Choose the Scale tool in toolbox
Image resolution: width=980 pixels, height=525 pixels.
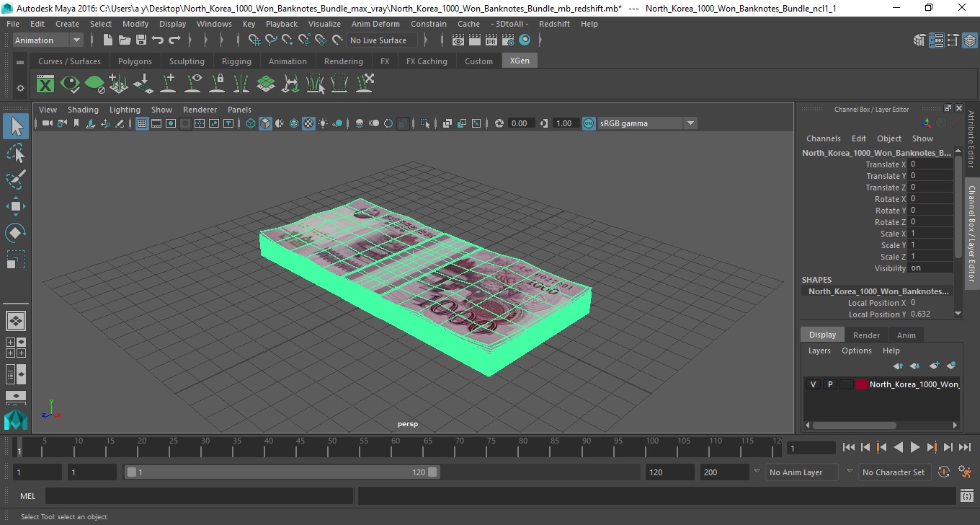point(16,259)
